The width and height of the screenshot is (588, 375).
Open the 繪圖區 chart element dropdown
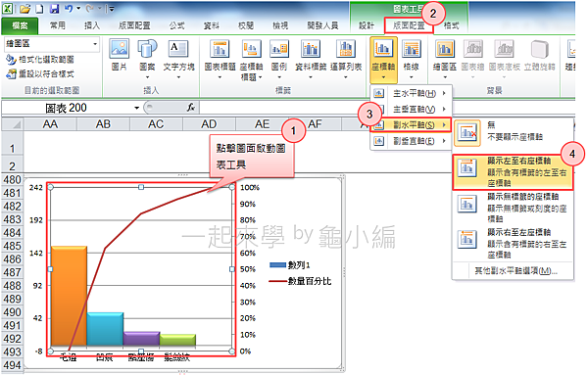pos(95,44)
